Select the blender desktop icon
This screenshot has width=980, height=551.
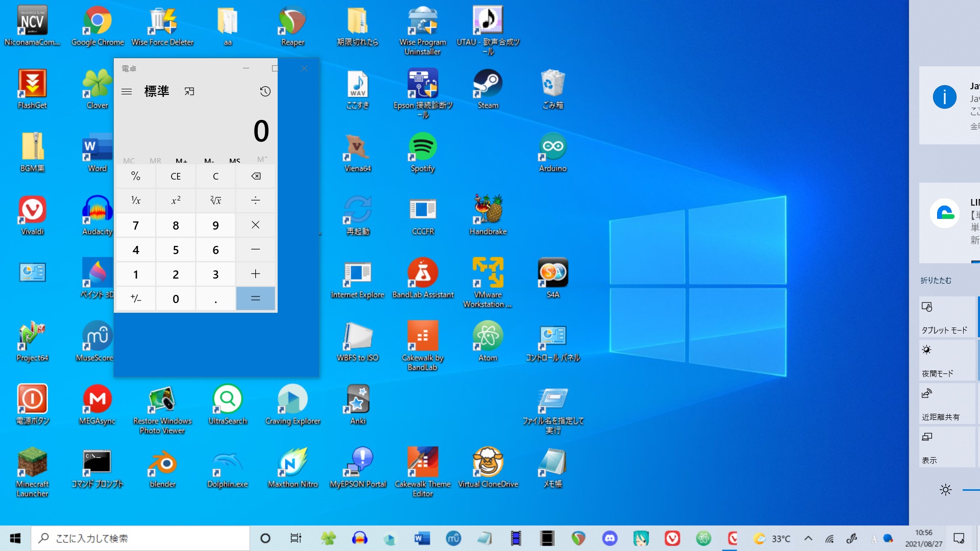tap(162, 468)
